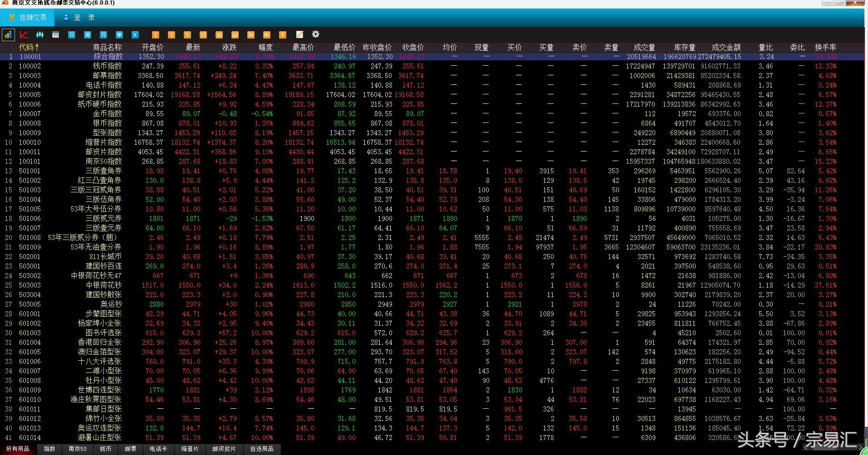Select the quarterly (季) period icon
Image resolution: width=868 pixels, height=455 pixels.
coord(119,34)
